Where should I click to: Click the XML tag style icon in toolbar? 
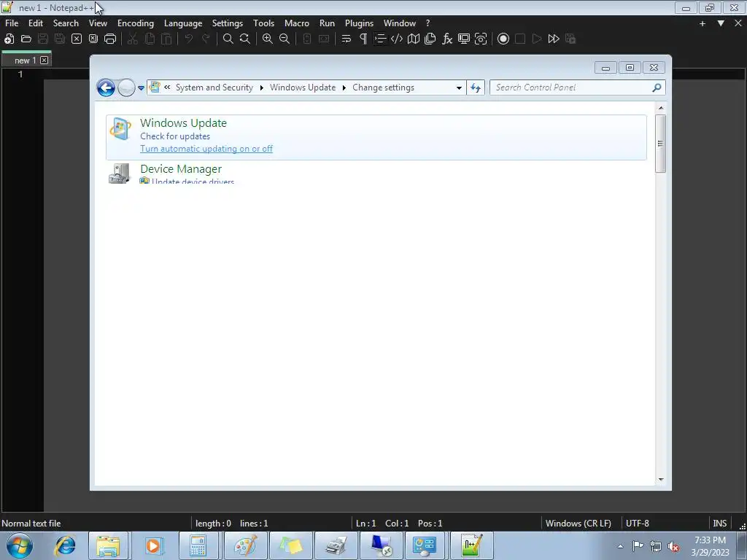point(396,39)
